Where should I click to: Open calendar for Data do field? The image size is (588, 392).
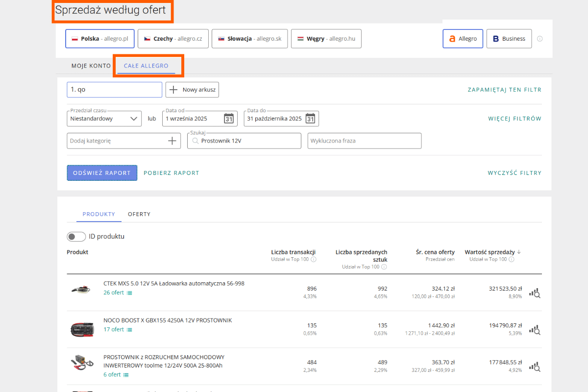pyautogui.click(x=310, y=119)
